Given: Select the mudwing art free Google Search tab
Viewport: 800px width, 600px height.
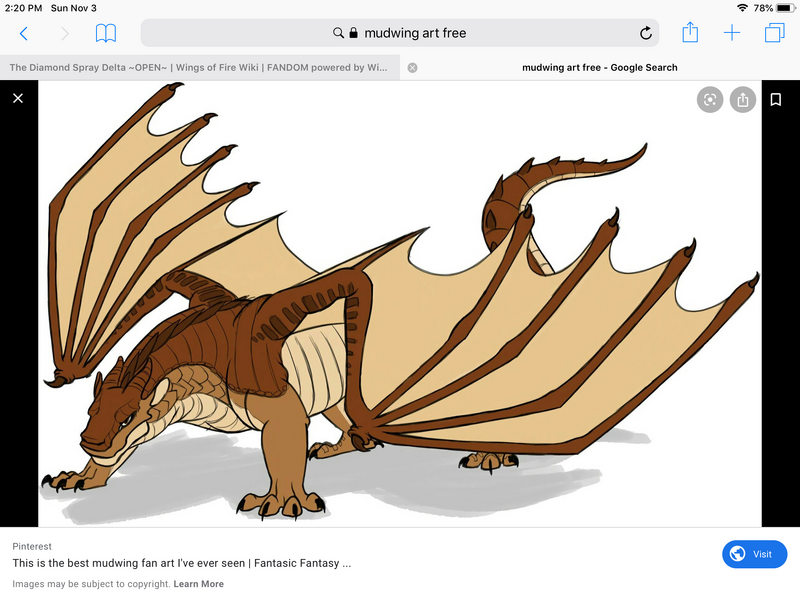Looking at the screenshot, I should 600,68.
